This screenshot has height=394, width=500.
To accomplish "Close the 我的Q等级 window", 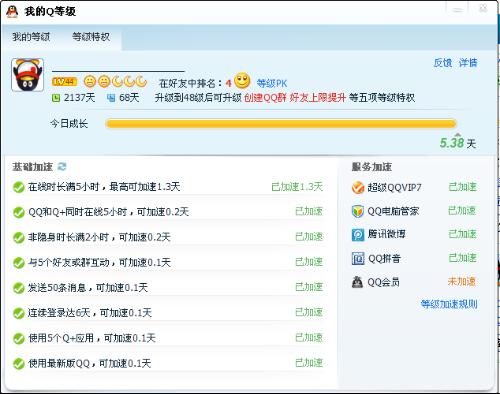I will pyautogui.click(x=482, y=9).
